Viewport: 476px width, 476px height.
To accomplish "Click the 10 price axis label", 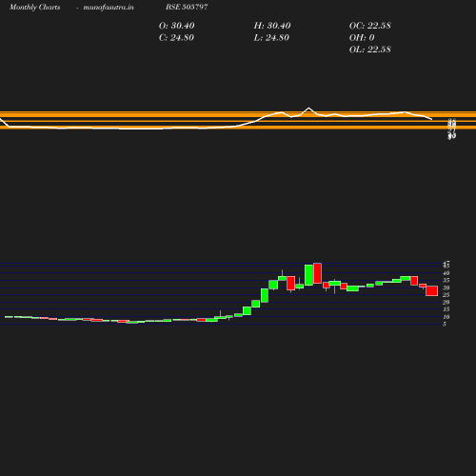I will tap(446, 317).
